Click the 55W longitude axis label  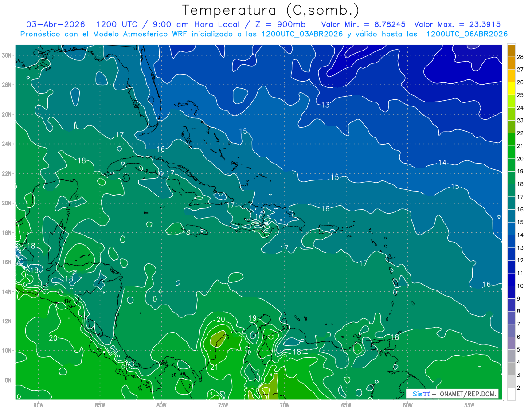click(x=469, y=405)
